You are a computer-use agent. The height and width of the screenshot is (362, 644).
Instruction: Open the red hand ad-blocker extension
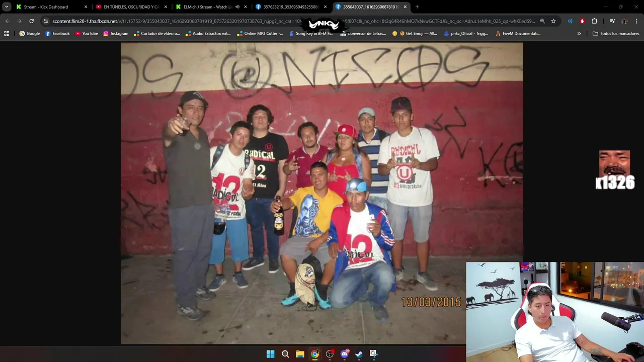582,21
